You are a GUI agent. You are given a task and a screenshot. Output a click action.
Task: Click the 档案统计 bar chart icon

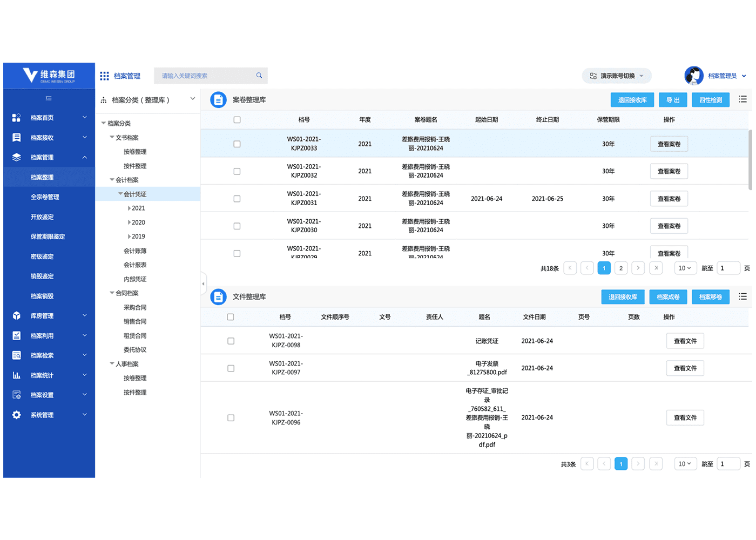(17, 375)
